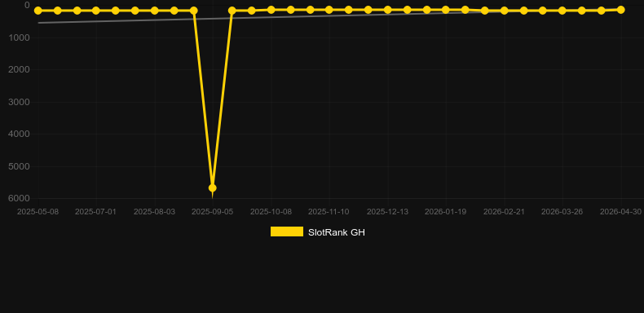Screen dimensions: 644x313
Task: Click the 2026-04-30 date axis label
Action: 620,212
